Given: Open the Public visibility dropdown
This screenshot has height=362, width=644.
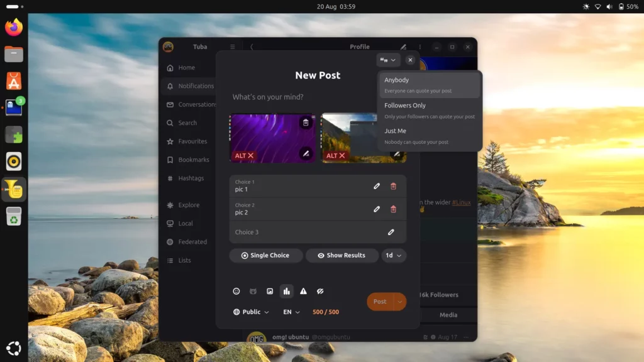Looking at the screenshot, I should [x=251, y=312].
